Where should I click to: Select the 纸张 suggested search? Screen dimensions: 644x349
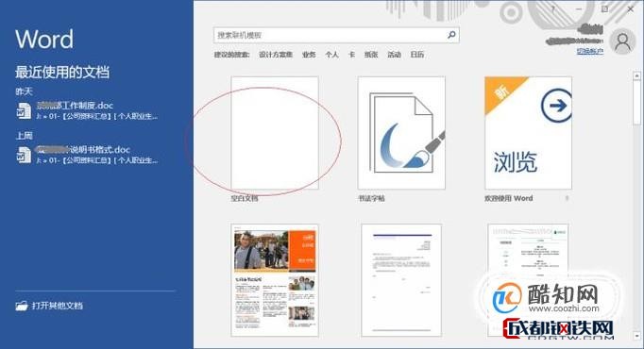pos(371,54)
